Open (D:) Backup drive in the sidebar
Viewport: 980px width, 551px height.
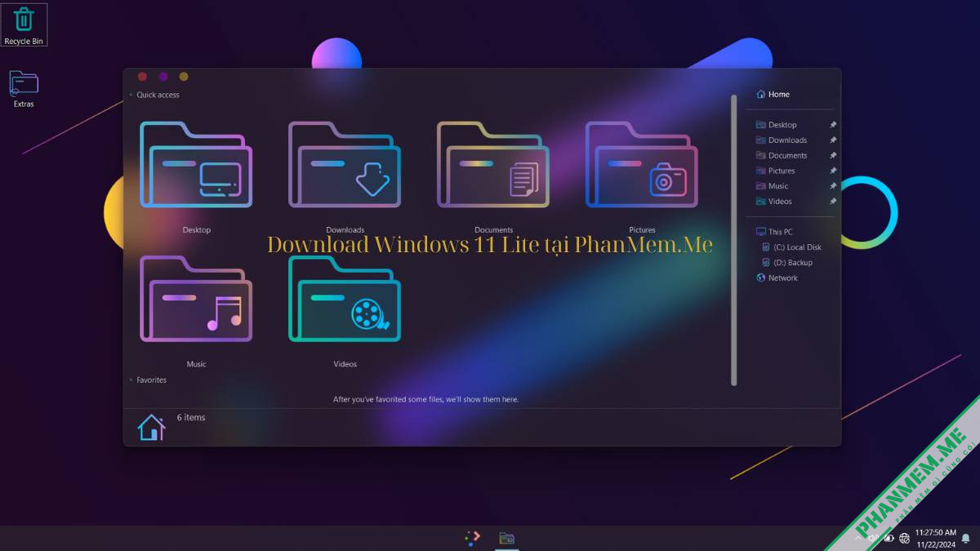(x=786, y=263)
